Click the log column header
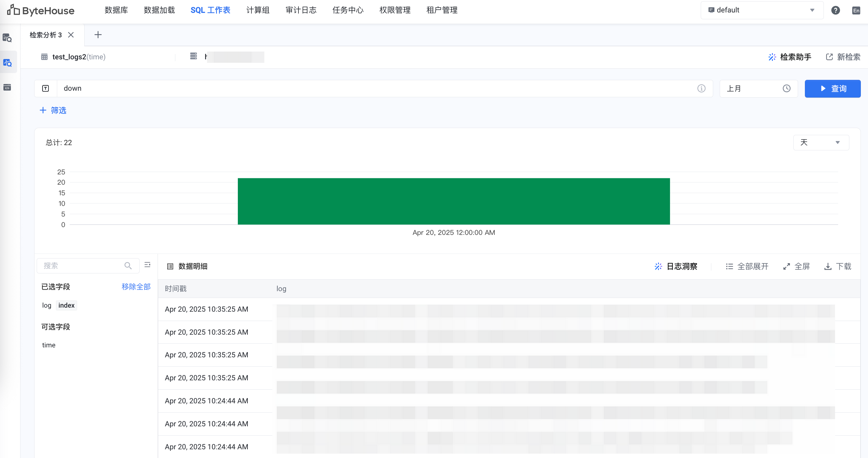This screenshot has height=458, width=868. point(281,289)
